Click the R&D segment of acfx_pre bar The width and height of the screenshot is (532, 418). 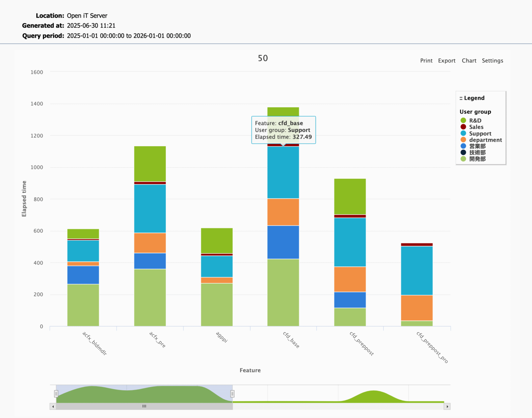click(x=150, y=163)
